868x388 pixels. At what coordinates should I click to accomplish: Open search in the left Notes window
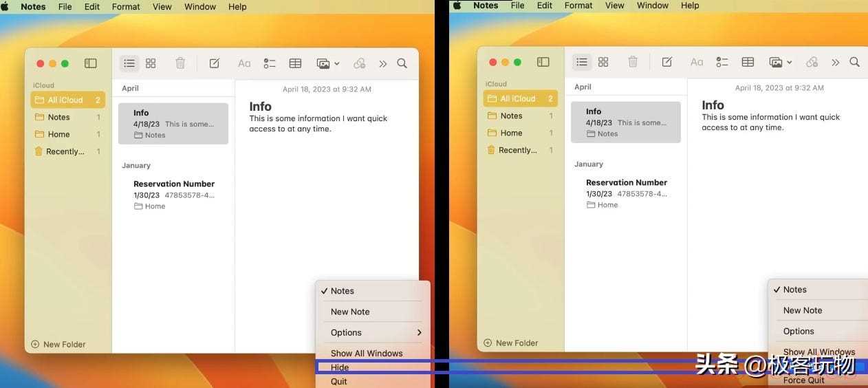pyautogui.click(x=402, y=63)
